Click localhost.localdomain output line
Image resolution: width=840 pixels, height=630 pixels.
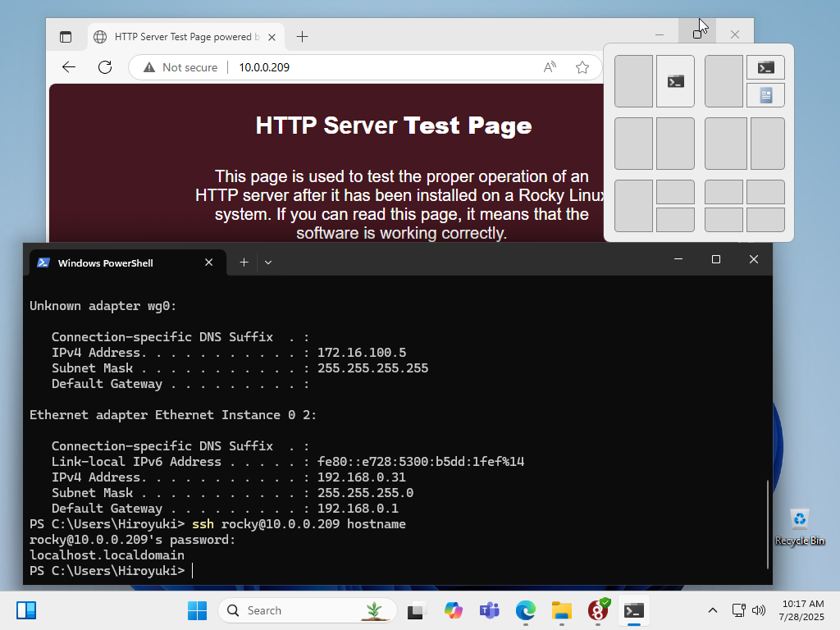[107, 555]
